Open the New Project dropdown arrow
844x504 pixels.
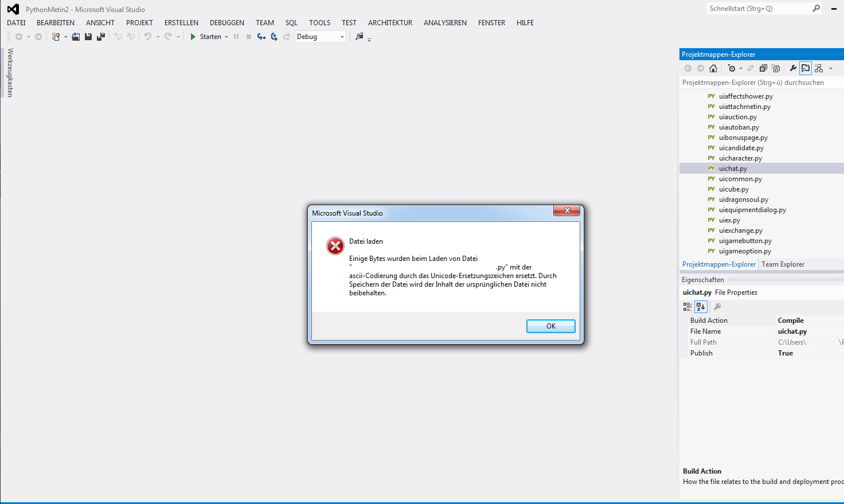(x=65, y=37)
